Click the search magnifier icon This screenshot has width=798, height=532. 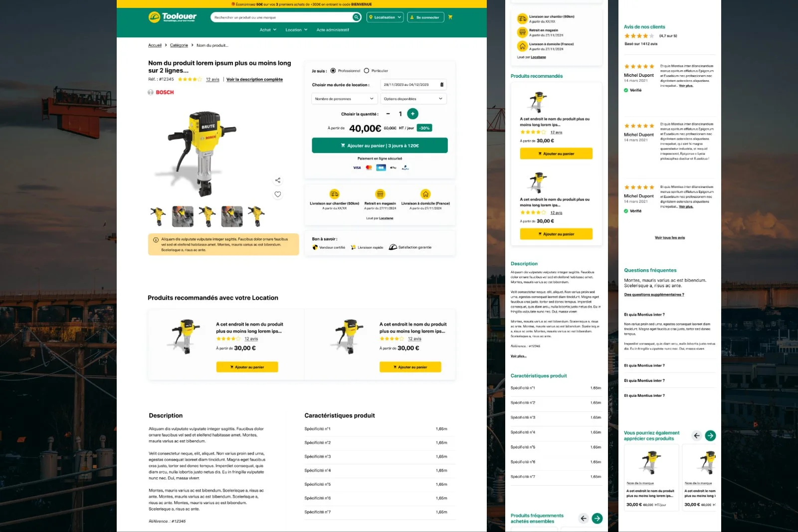(356, 17)
